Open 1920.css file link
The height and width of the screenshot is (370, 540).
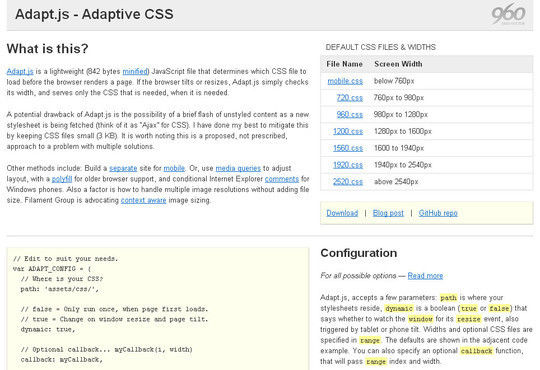[x=348, y=165]
